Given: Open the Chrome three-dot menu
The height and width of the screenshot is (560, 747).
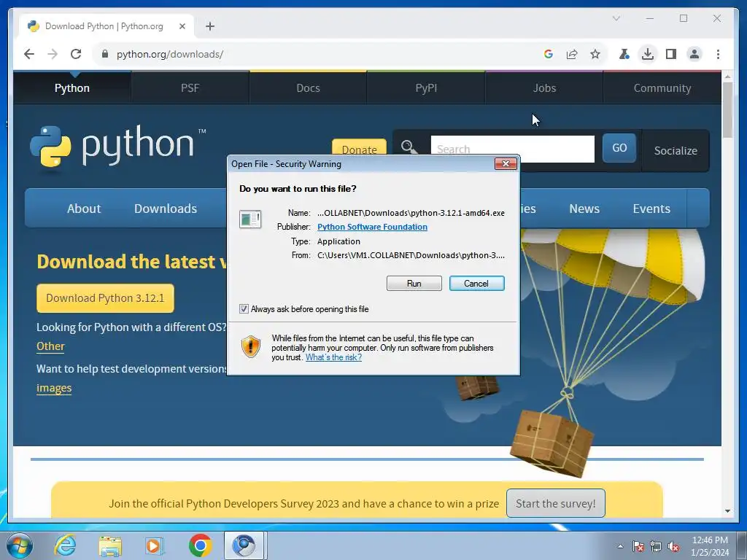Looking at the screenshot, I should 718,54.
